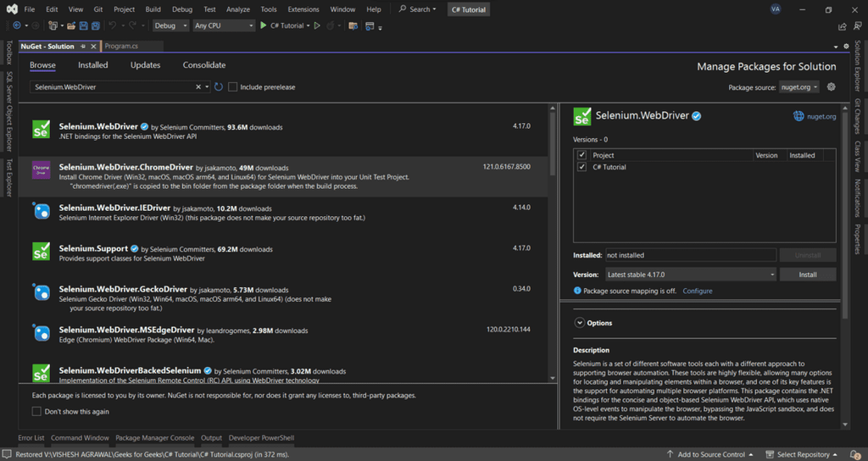Click the details pane vertical scrollbar
The width and height of the screenshot is (868, 461).
[845, 216]
